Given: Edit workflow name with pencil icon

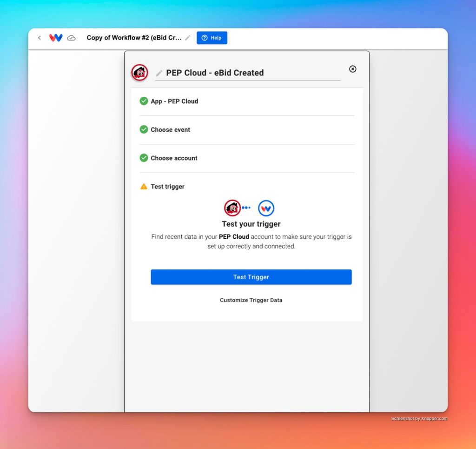Looking at the screenshot, I should pyautogui.click(x=188, y=38).
